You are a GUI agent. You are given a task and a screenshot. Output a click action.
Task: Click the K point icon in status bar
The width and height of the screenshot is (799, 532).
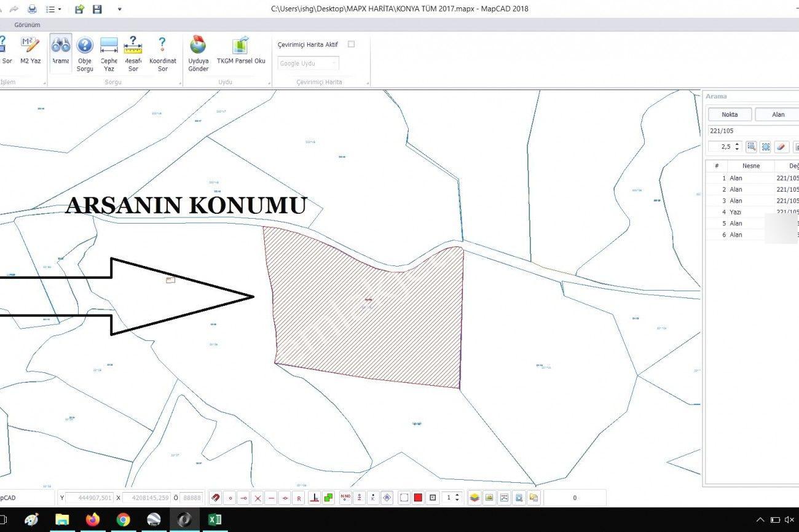click(373, 498)
